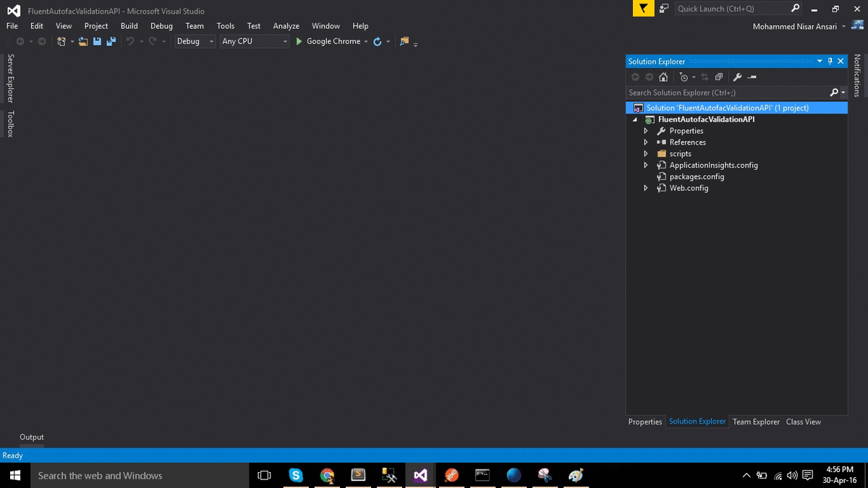Viewport: 868px width, 488px height.
Task: Click the Navigate Forward toolbar arrow
Action: click(42, 41)
